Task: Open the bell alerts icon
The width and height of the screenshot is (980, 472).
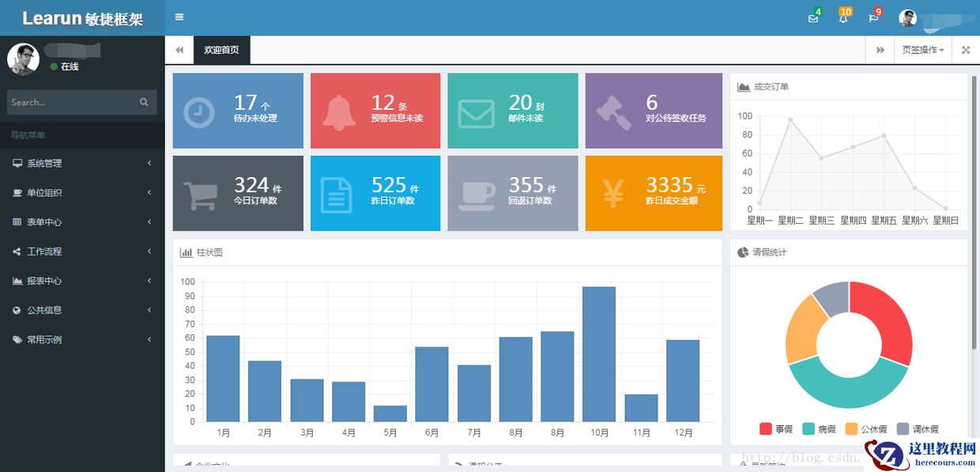Action: 843,18
